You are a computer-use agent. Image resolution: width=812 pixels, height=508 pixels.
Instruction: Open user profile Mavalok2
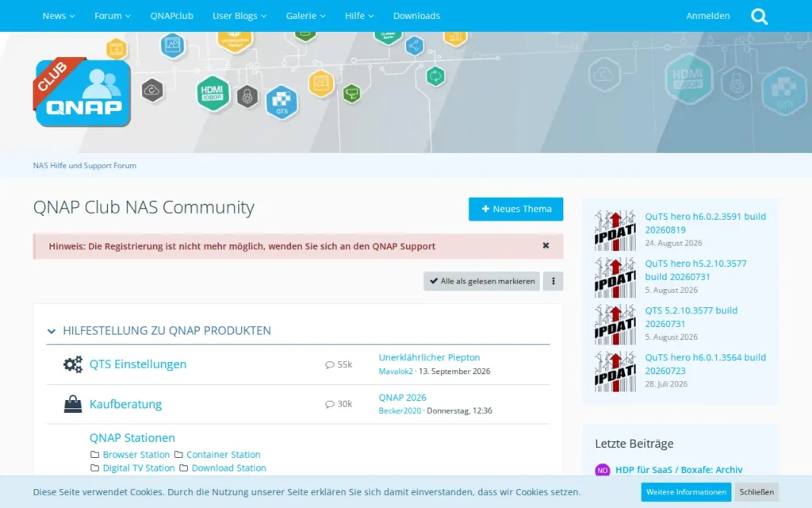click(x=396, y=371)
